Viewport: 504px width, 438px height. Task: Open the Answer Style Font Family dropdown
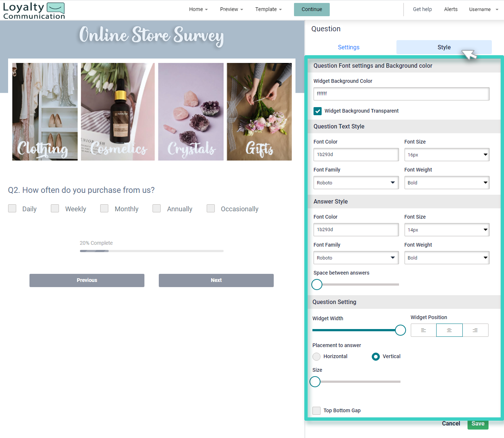click(356, 258)
